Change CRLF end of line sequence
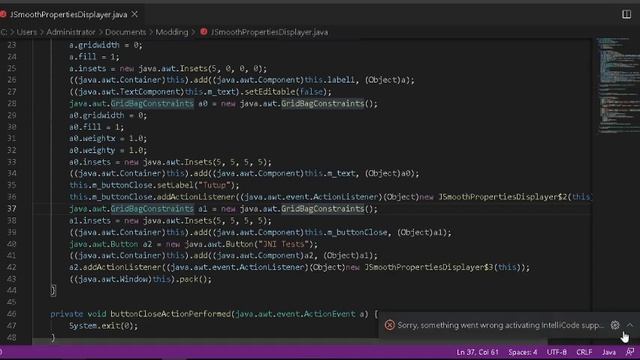The image size is (640, 360). coord(584,352)
